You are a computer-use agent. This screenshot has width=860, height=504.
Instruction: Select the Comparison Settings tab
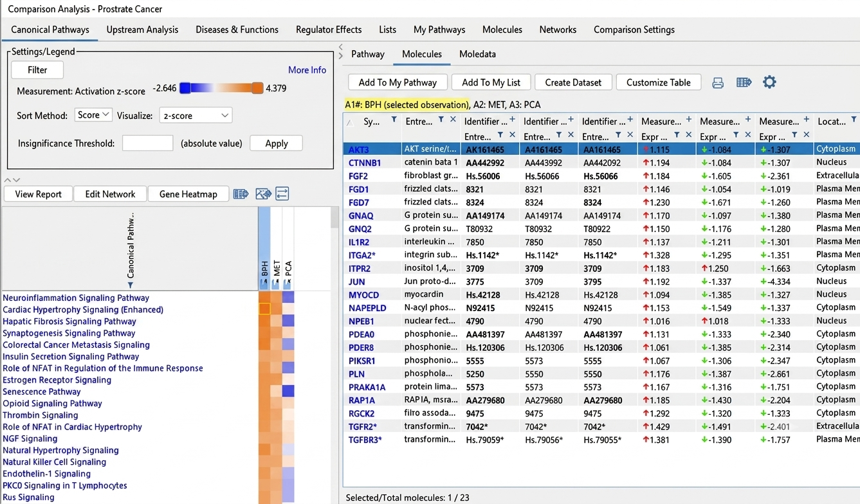634,30
